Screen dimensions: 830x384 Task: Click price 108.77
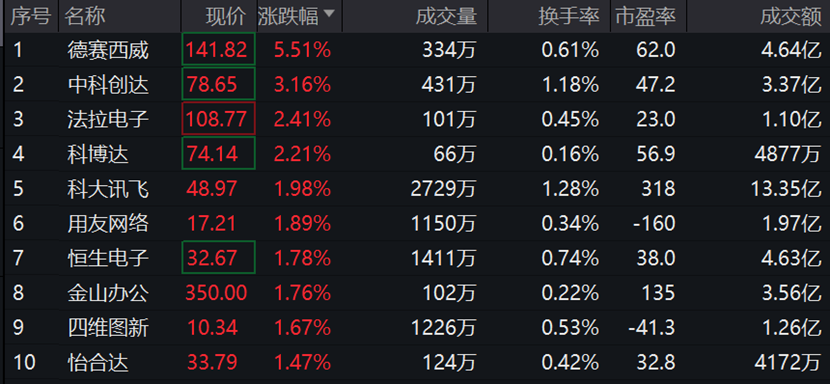(216, 120)
